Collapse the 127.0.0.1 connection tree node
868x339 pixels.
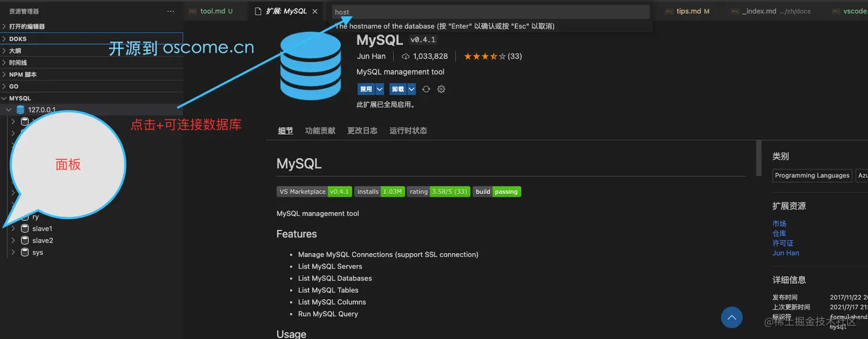coord(8,110)
